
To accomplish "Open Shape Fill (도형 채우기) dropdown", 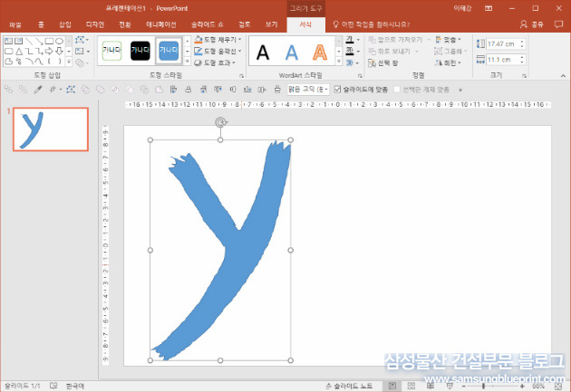I will tap(218, 39).
